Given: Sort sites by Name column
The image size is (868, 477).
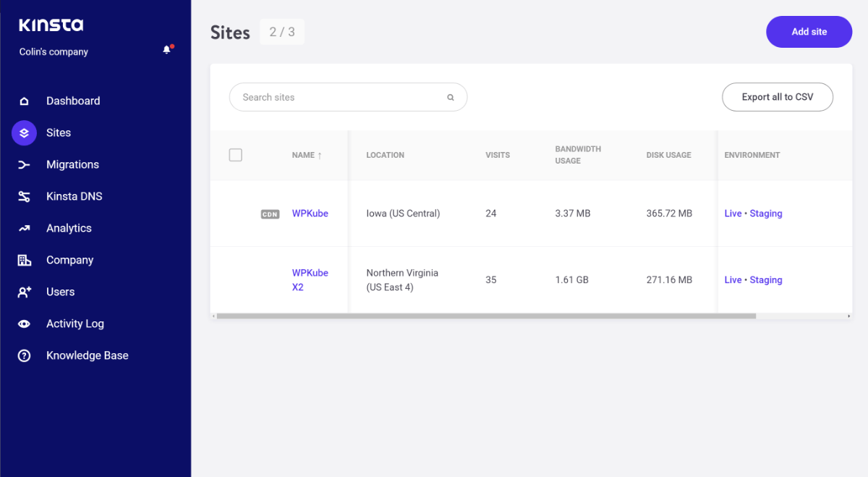Looking at the screenshot, I should pos(307,155).
